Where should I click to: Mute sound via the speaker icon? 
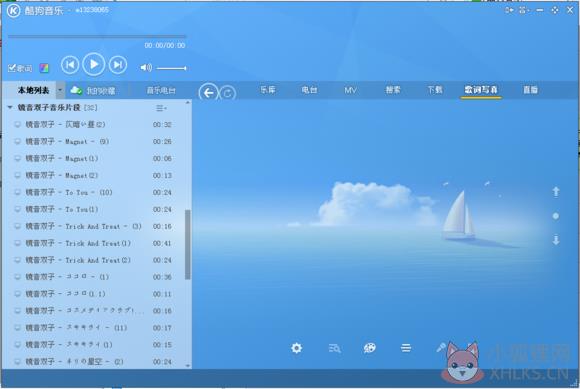146,68
